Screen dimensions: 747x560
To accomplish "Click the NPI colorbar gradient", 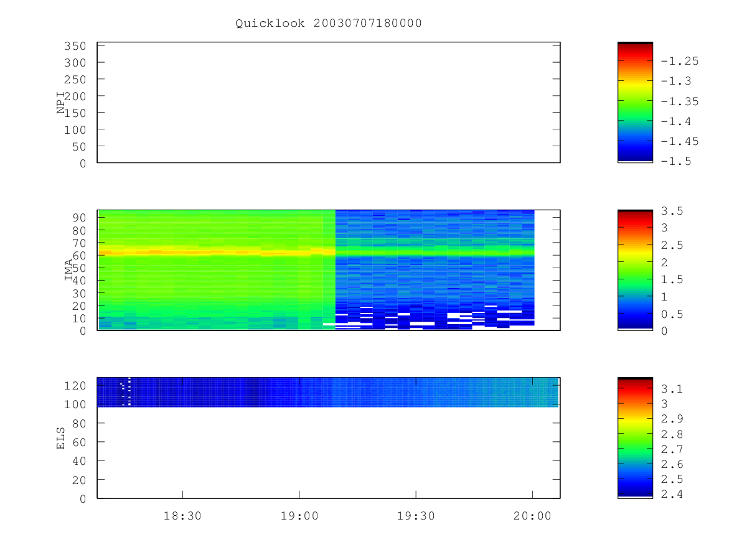I will coord(635,102).
